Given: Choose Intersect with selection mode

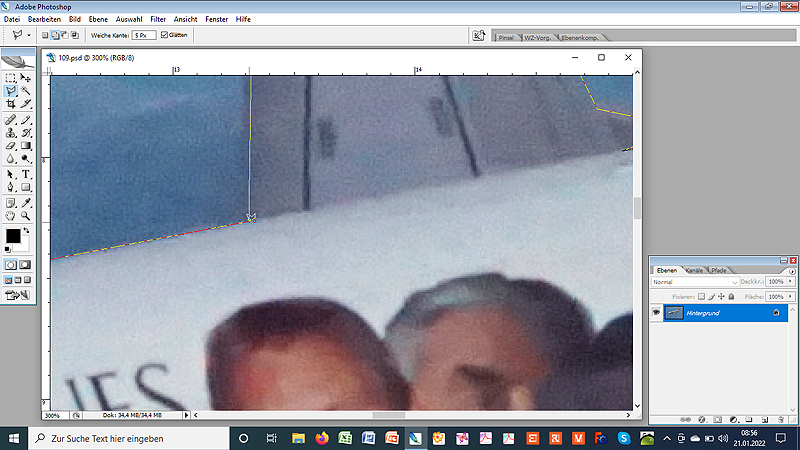Looking at the screenshot, I should click(74, 35).
